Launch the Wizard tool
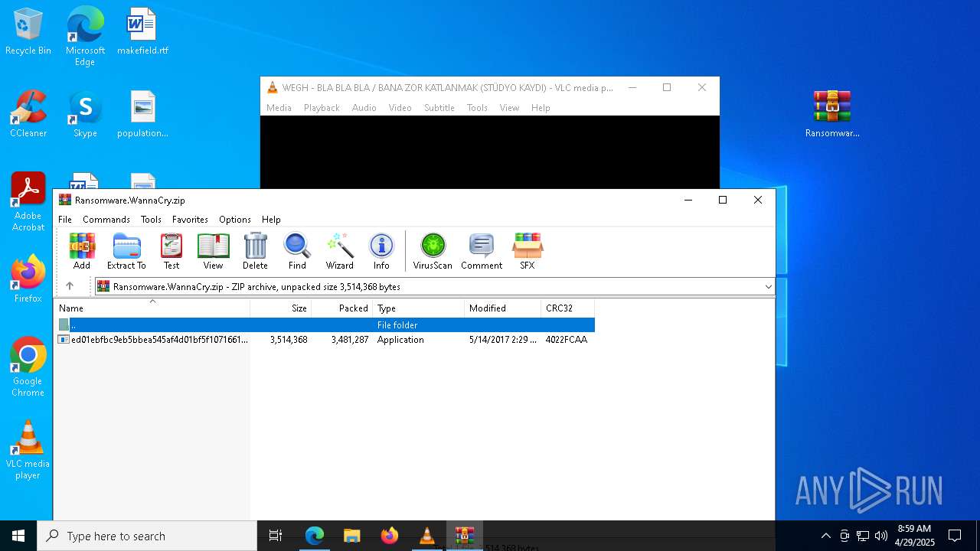The width and height of the screenshot is (980, 551). click(x=339, y=252)
